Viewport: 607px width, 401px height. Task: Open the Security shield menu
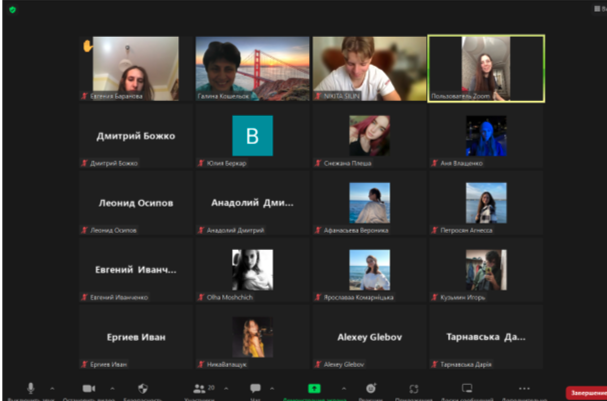click(142, 387)
